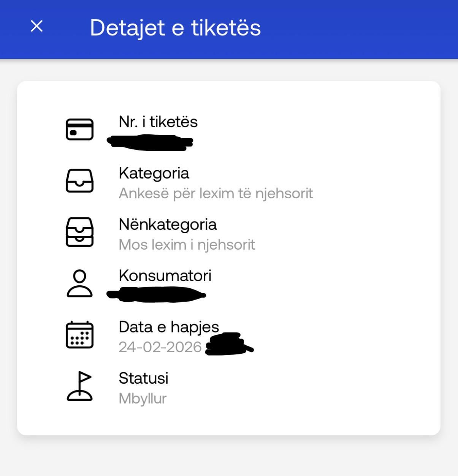Click the calendar icon for opening date

[x=79, y=335]
